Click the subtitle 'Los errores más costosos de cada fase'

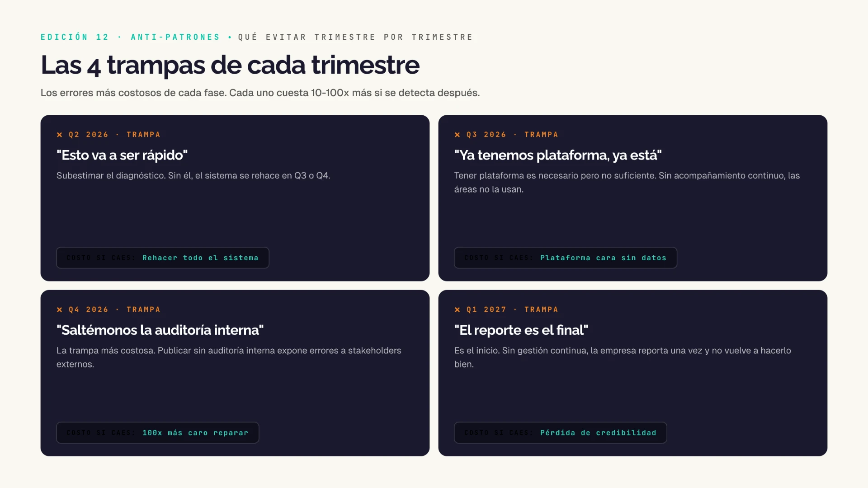[x=133, y=93]
